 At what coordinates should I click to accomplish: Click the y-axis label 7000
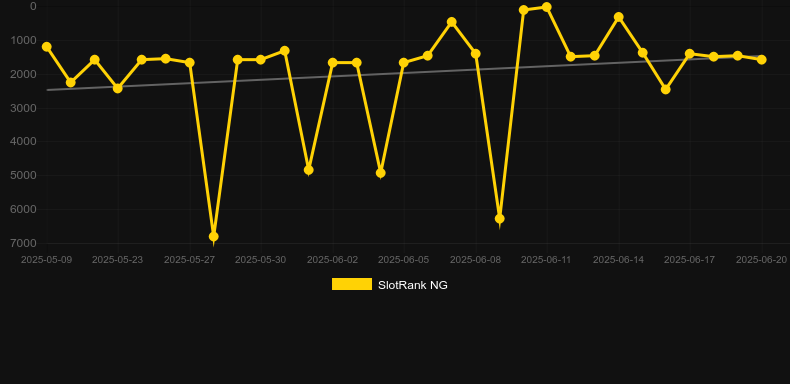23,243
